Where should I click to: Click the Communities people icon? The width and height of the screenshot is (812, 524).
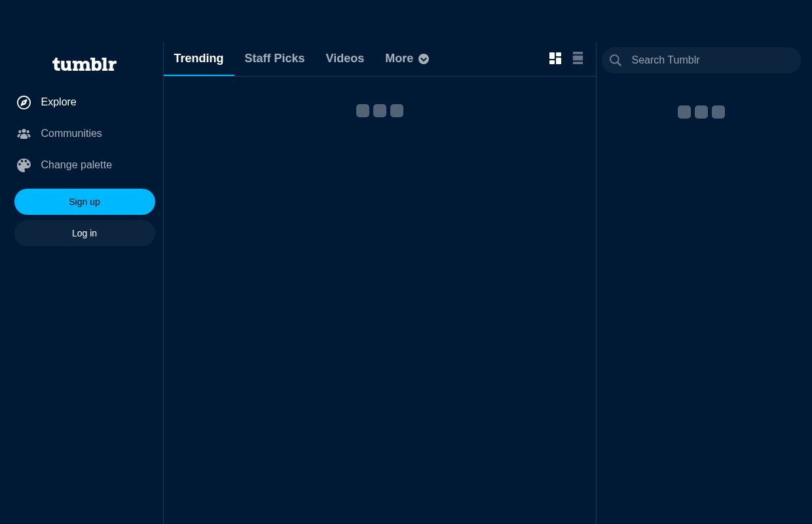tap(24, 134)
